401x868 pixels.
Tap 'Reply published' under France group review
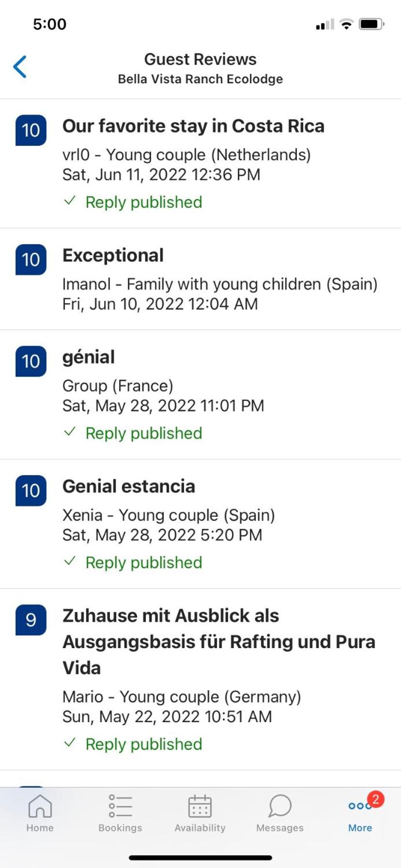(x=143, y=433)
